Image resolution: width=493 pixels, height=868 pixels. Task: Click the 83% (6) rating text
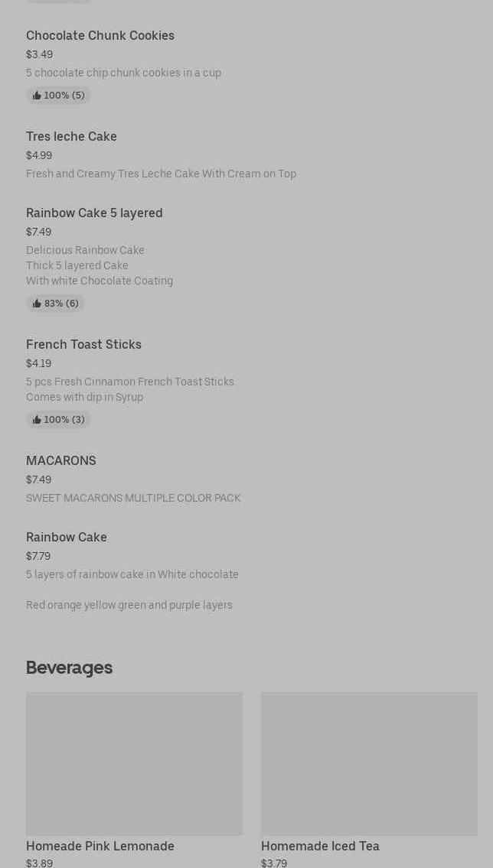[61, 304]
